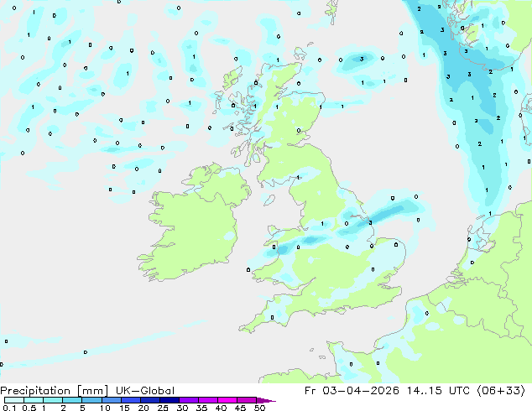Click the 30–35 mm purple legend swatch
The width and height of the screenshot is (532, 411).
click(189, 400)
